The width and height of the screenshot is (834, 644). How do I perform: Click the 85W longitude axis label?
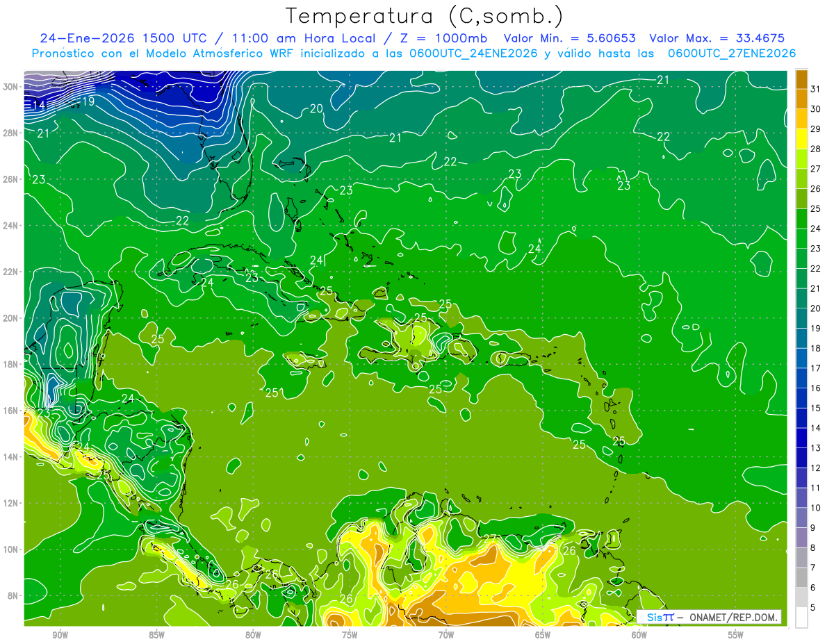point(156,635)
